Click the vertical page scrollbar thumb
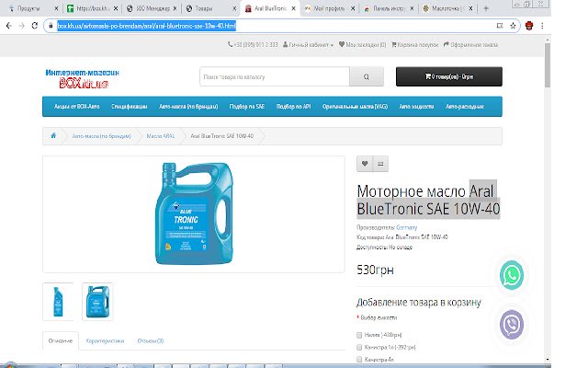The width and height of the screenshot is (588, 368). pos(548,64)
